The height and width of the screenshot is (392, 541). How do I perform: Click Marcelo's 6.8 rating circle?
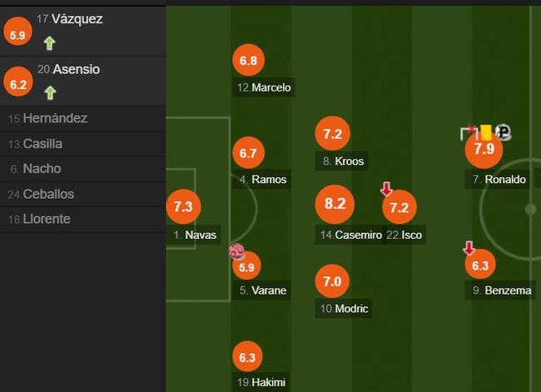(x=248, y=60)
